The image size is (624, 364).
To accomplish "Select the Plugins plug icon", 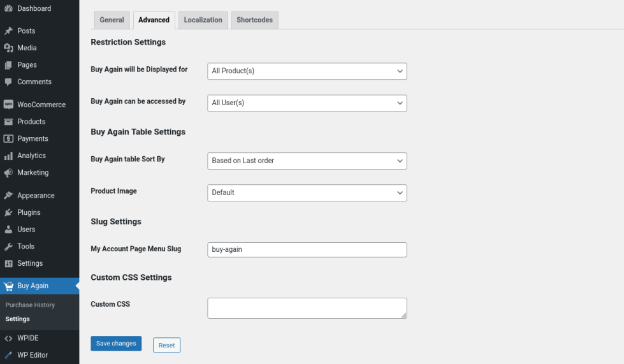I will point(8,212).
